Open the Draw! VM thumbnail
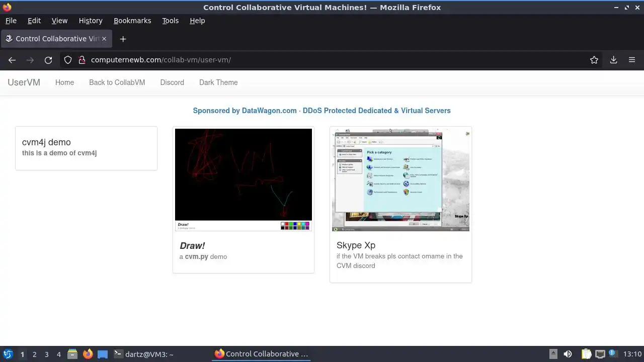 coord(244,179)
